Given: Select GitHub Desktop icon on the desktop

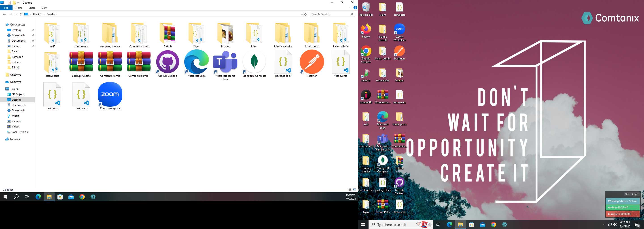Looking at the screenshot, I should click(x=399, y=186).
